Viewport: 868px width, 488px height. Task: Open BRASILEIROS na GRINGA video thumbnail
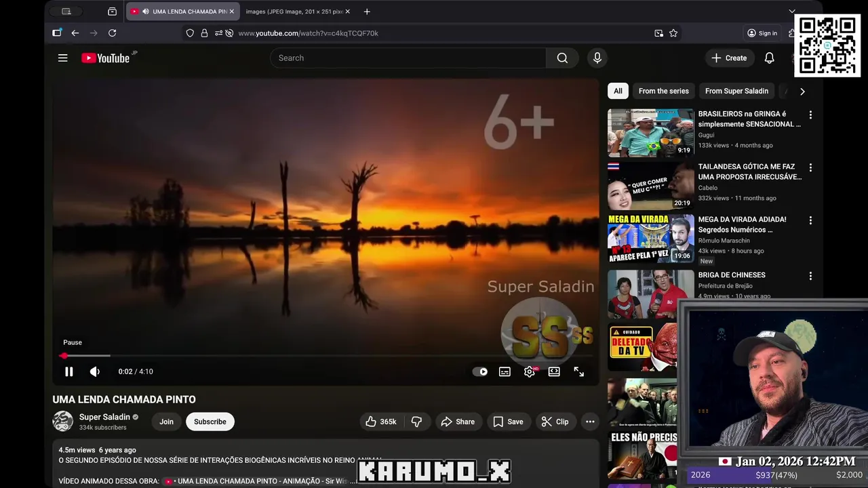coord(651,133)
